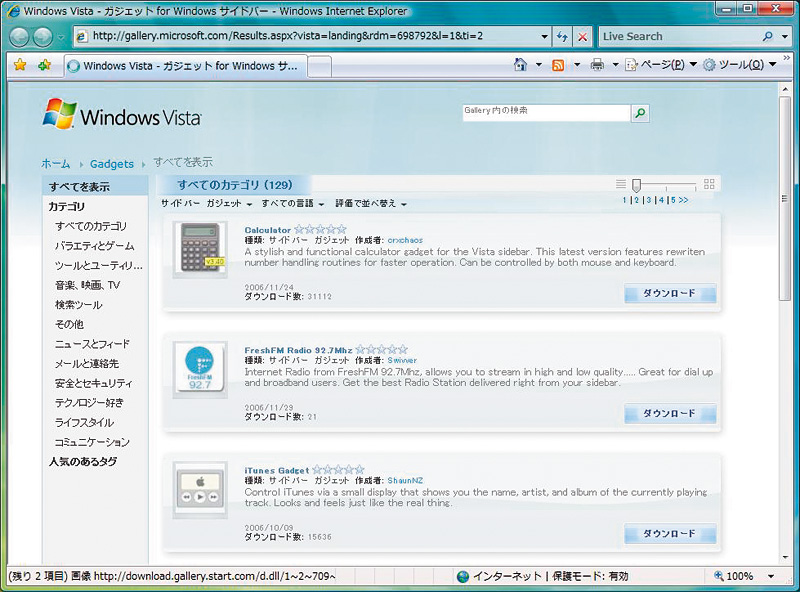Open the FreshFM Radio 92.7Mhz link
Viewport: 800px width, 592px height.
point(298,350)
